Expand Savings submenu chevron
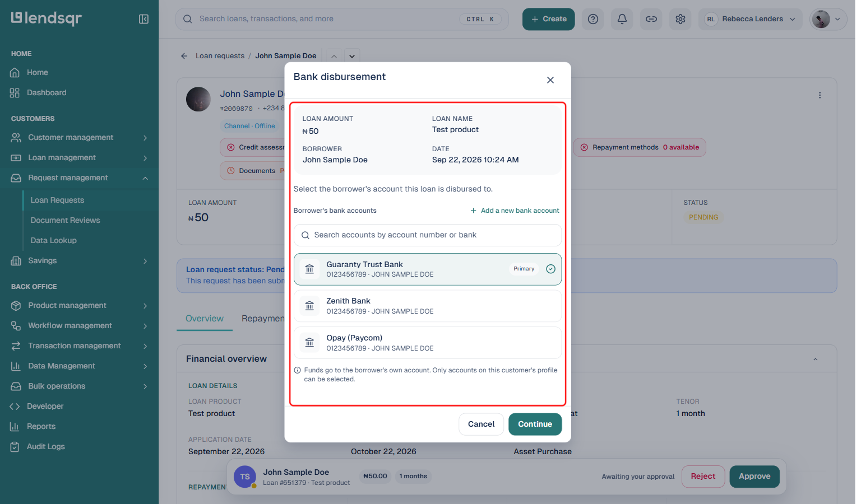Screen dimensions: 861x504 pyautogui.click(x=145, y=261)
